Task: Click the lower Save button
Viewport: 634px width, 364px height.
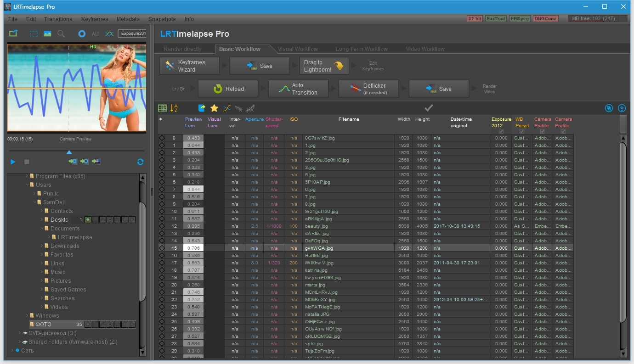Action: [x=439, y=89]
